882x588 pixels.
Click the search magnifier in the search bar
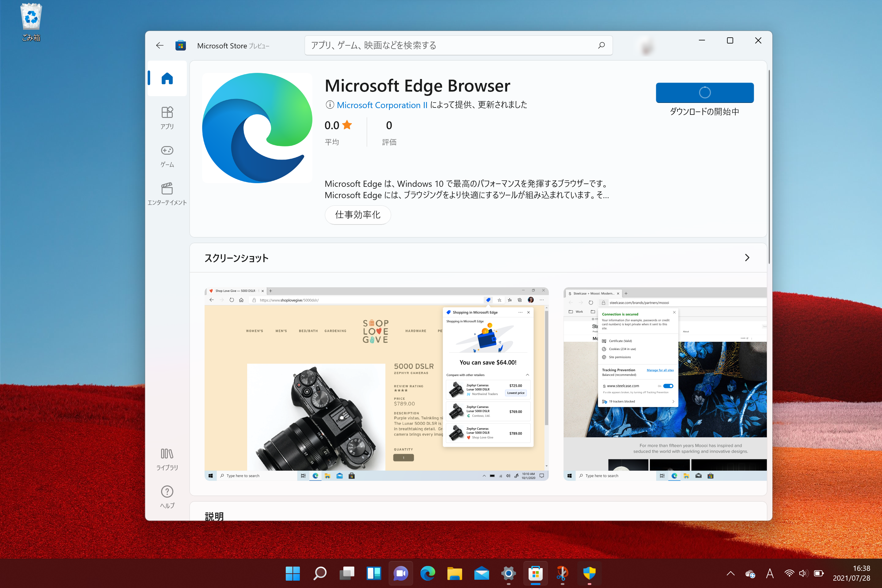tap(601, 45)
